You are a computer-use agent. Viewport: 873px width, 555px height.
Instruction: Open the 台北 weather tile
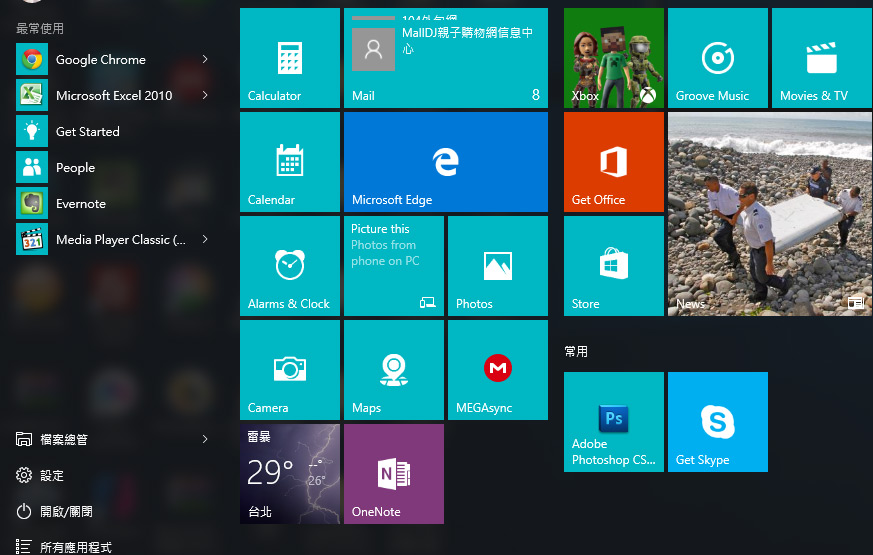pos(290,474)
